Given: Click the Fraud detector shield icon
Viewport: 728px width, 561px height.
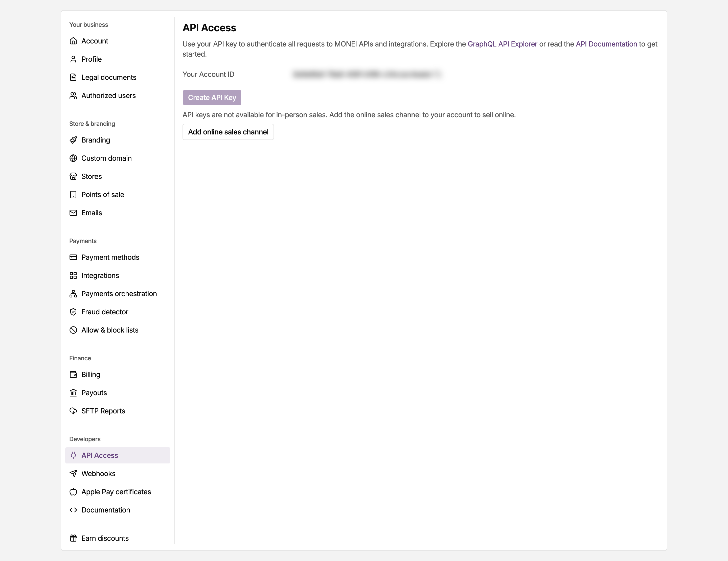Looking at the screenshot, I should [x=73, y=312].
